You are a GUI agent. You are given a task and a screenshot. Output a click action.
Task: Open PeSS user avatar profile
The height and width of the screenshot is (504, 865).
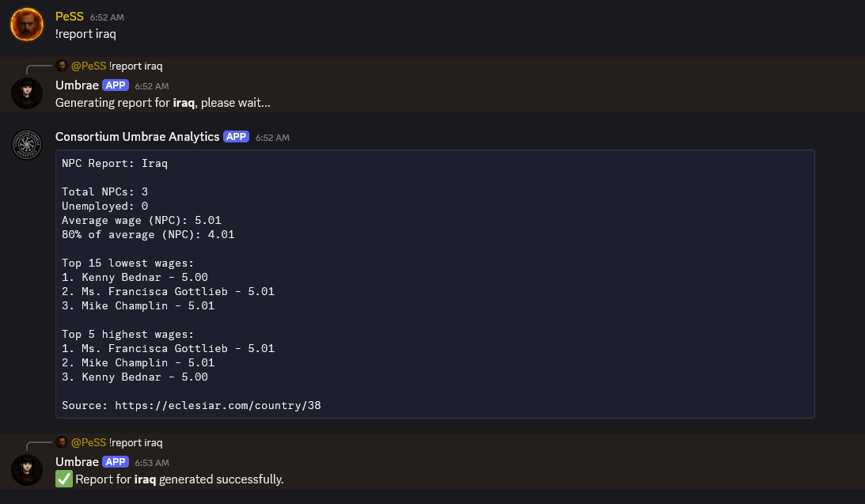pos(26,25)
